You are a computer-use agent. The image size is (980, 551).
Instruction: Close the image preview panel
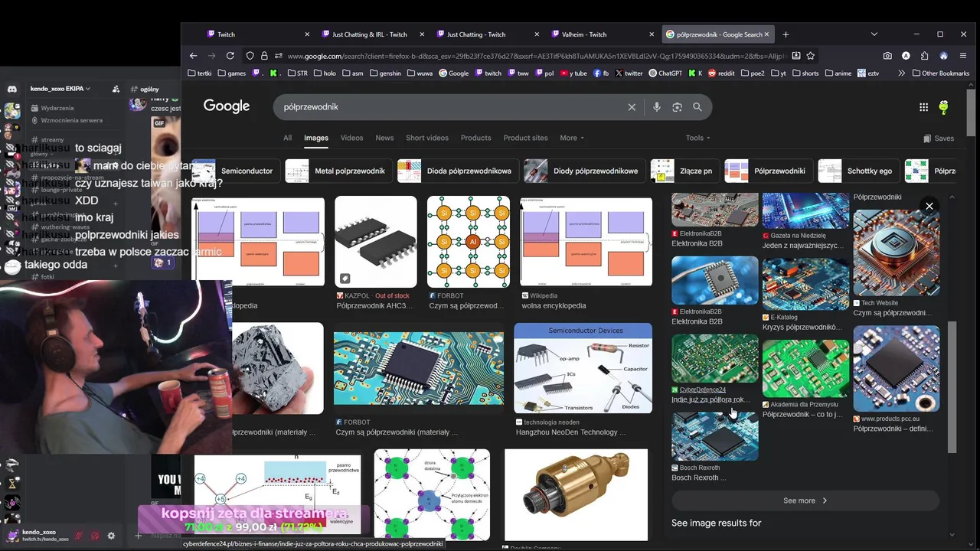929,206
